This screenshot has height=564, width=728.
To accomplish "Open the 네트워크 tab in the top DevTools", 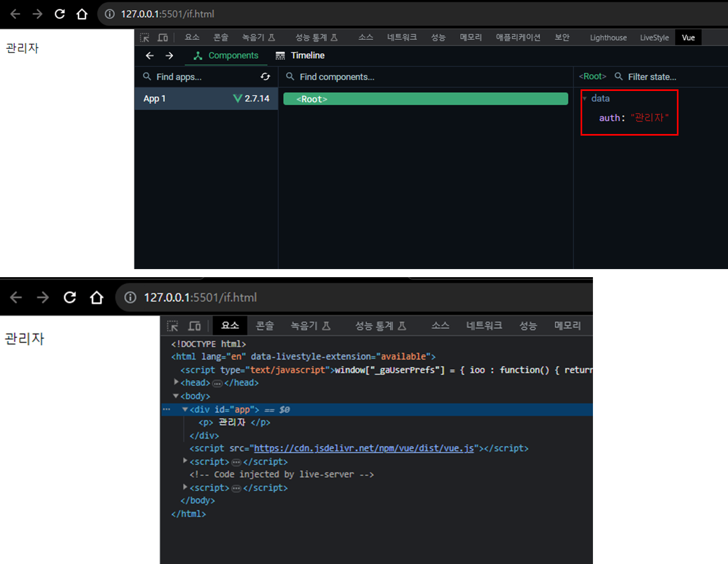I will (402, 37).
